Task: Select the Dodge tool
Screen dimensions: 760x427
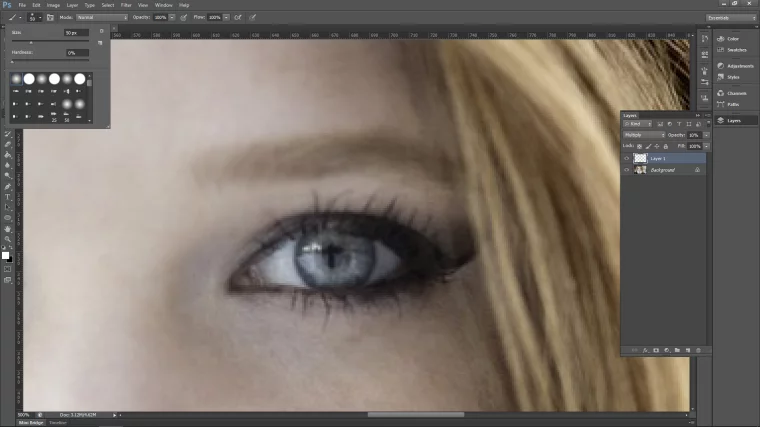Action: (x=7, y=175)
